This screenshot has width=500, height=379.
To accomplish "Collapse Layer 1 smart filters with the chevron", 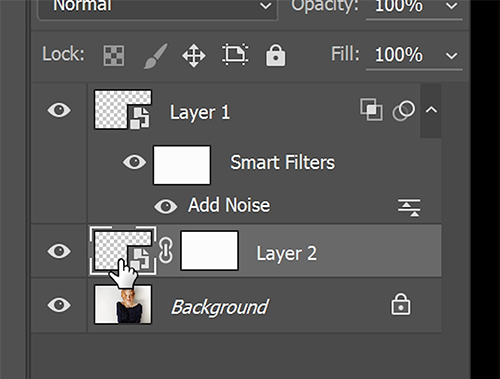I will point(431,110).
